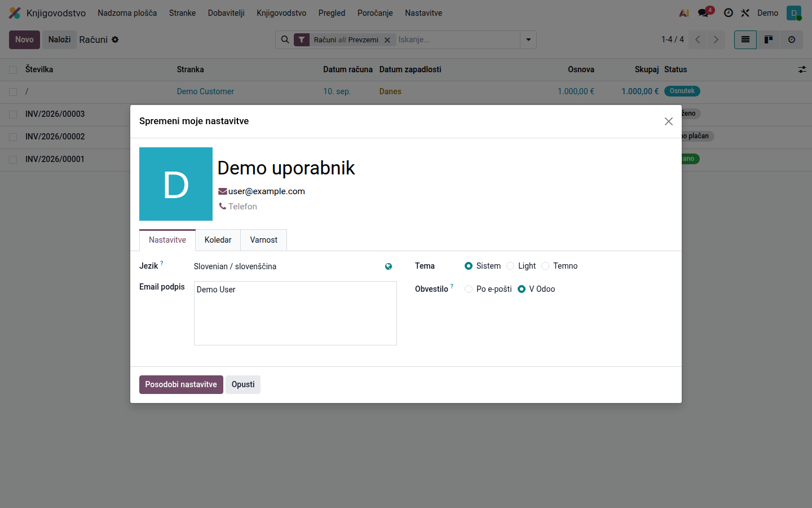Choose notifications V Odoo
The image size is (812, 508).
point(522,289)
